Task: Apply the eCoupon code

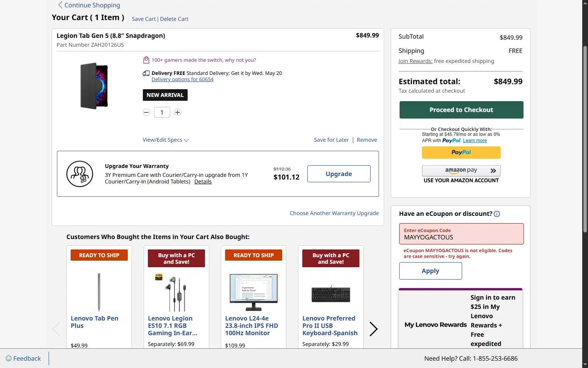Action: click(x=430, y=271)
